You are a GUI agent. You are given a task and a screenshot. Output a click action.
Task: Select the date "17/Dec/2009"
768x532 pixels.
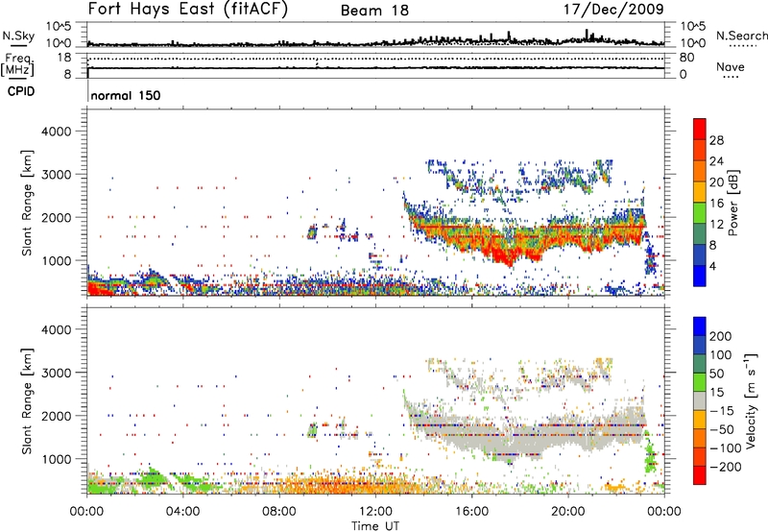pyautogui.click(x=613, y=9)
